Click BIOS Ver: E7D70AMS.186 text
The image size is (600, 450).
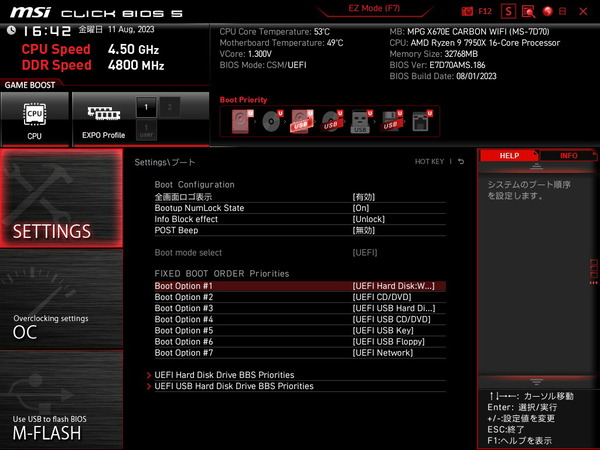click(x=437, y=65)
